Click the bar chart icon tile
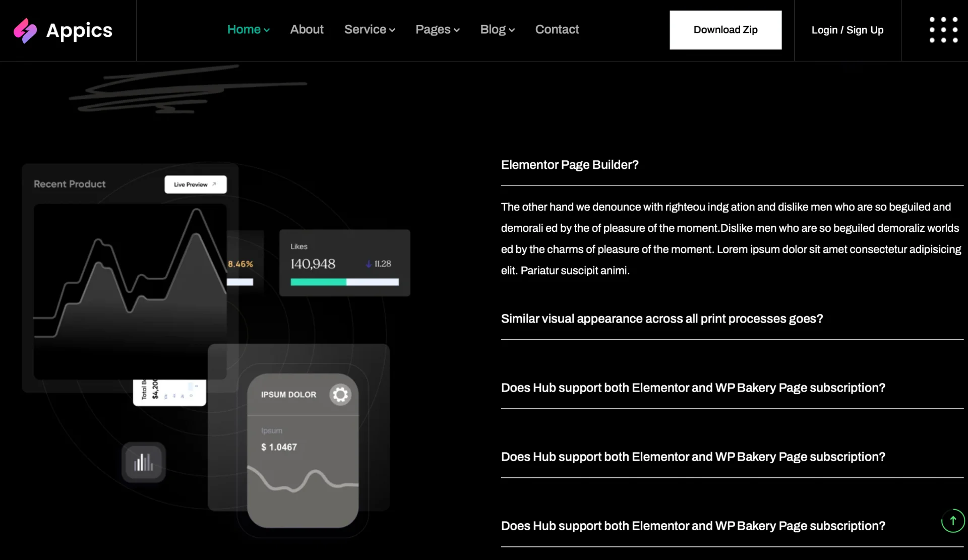Screen dimensions: 968x560 [144, 462]
